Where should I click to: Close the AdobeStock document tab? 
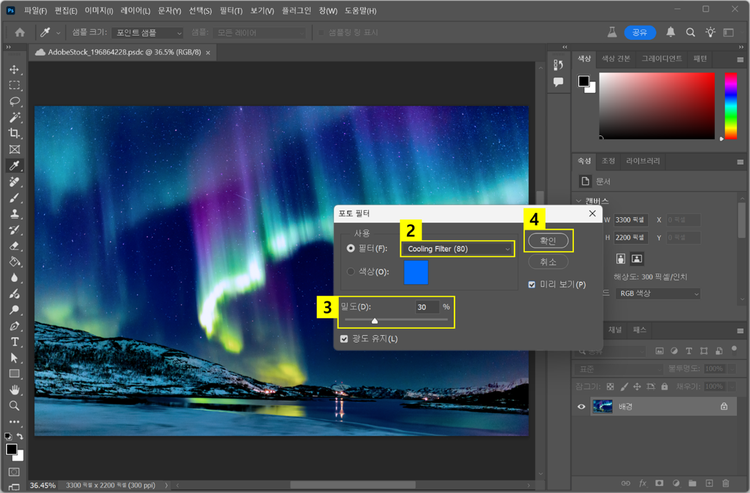(x=208, y=53)
